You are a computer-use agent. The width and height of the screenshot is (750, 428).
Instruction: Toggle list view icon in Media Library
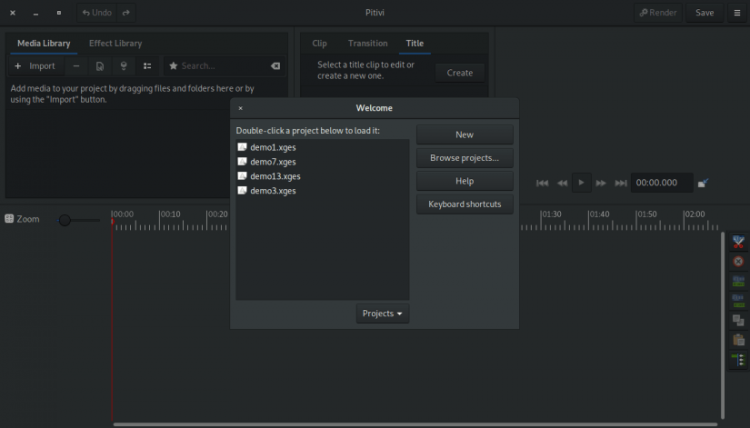point(147,66)
